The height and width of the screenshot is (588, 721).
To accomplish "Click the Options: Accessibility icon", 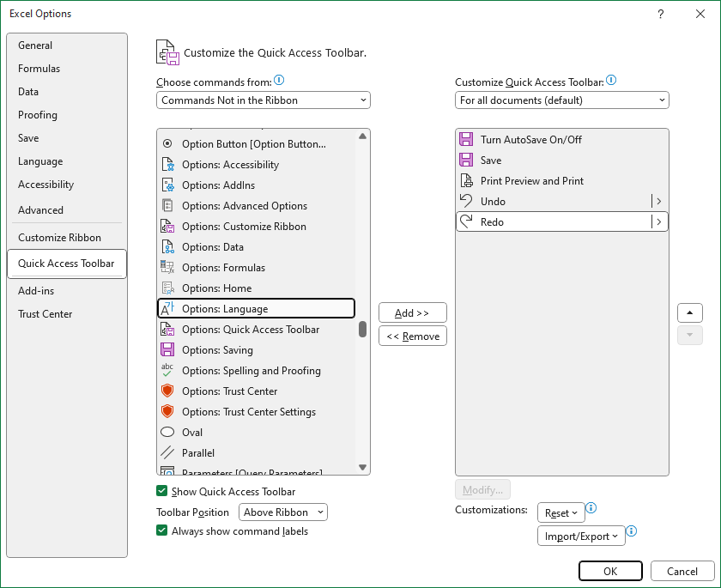I will click(x=167, y=165).
